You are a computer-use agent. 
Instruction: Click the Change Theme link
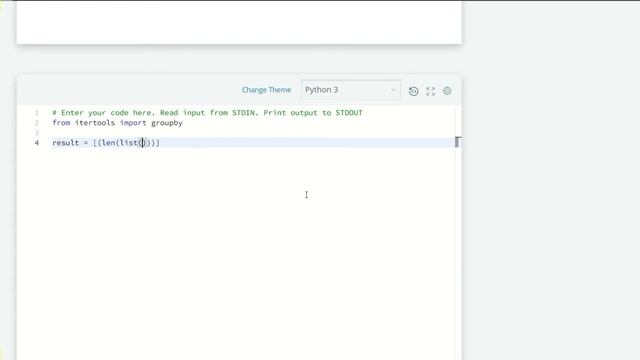point(266,90)
